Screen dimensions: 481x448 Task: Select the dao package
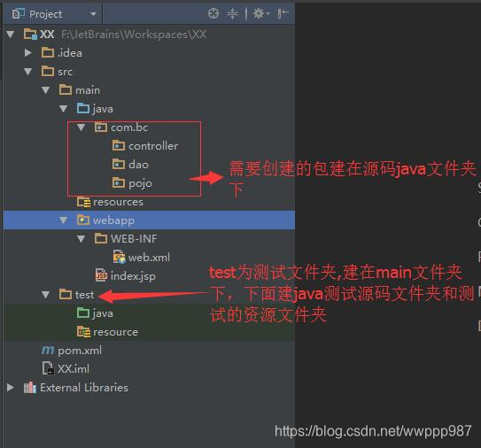pyautogui.click(x=130, y=165)
